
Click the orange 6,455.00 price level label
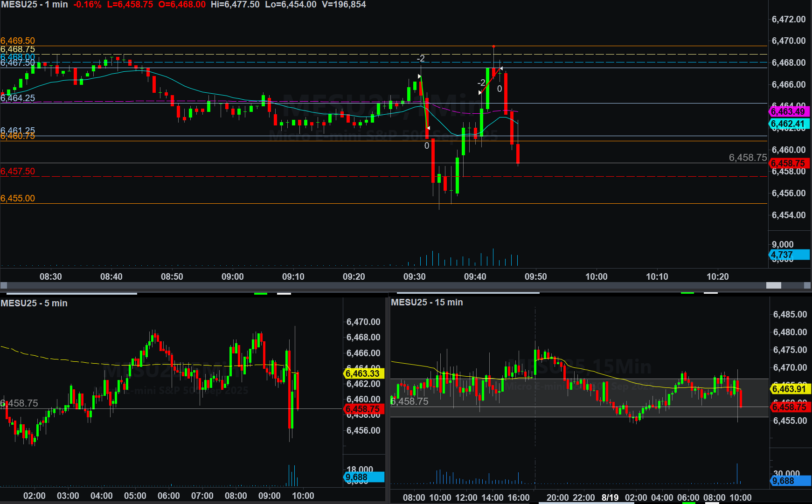click(18, 198)
